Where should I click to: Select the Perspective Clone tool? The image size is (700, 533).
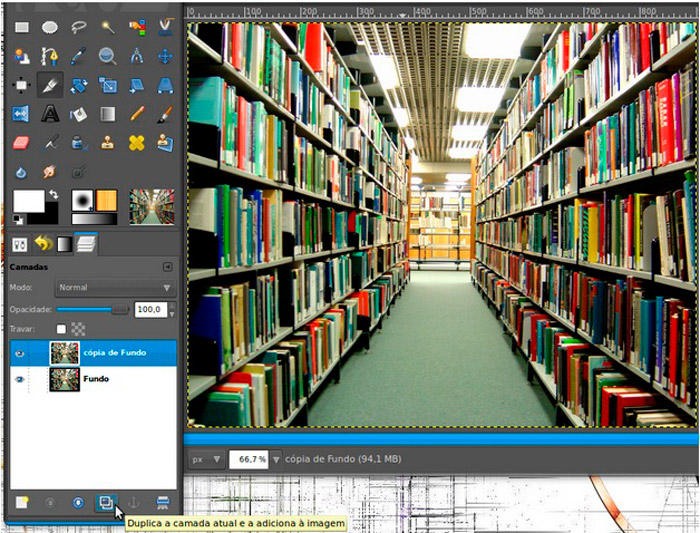pos(166,143)
